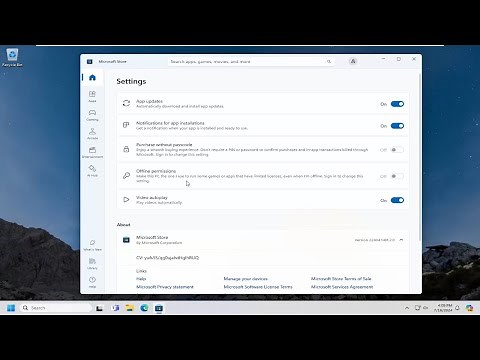Open Copilot from the taskbar corner

click(x=470, y=308)
